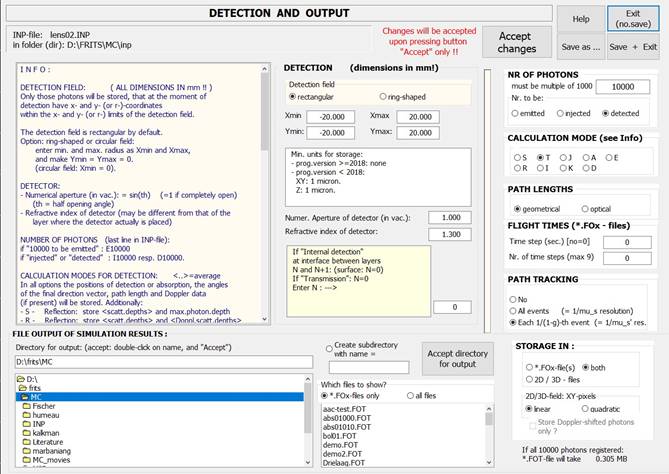Select frits folder in directory tree
The image size is (669, 474).
160,388
